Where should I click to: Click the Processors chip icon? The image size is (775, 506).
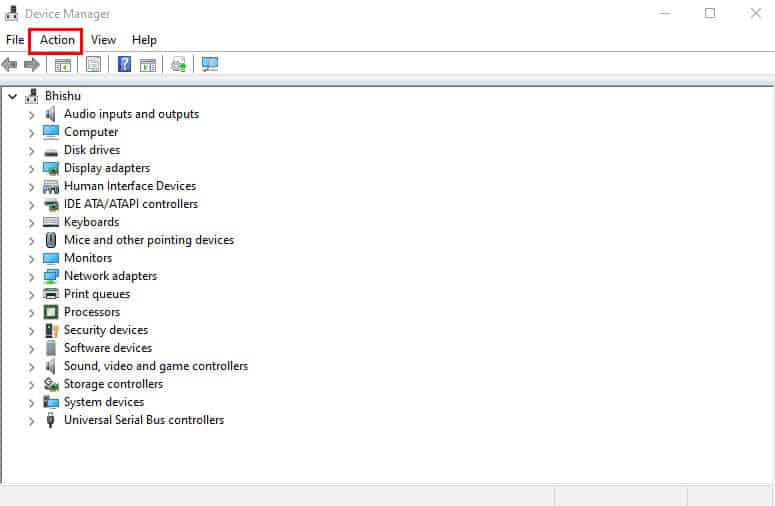51,312
